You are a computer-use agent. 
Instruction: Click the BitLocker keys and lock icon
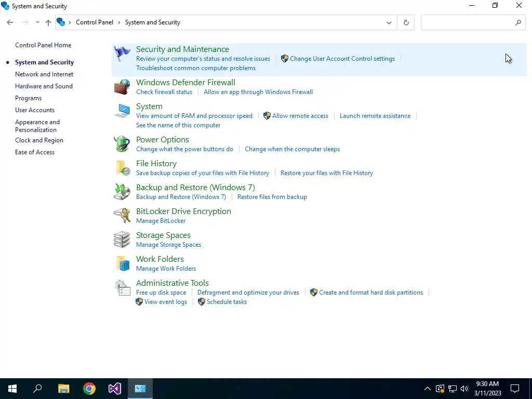(x=122, y=216)
